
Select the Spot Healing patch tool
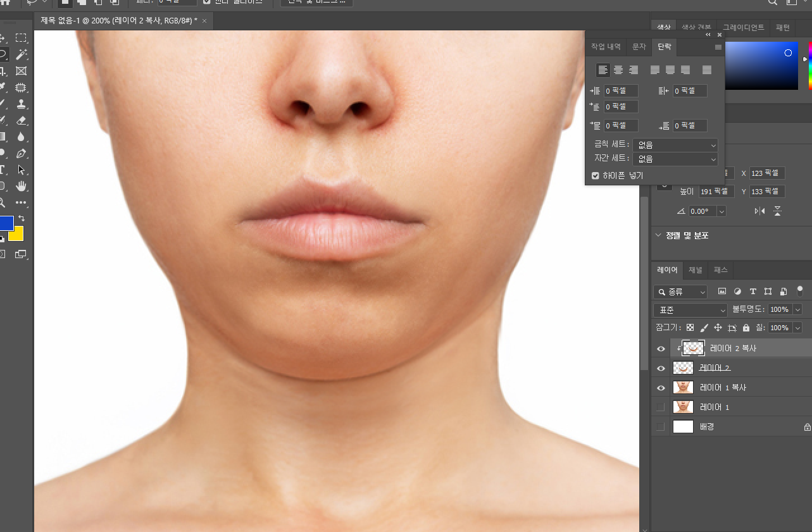click(x=21, y=87)
